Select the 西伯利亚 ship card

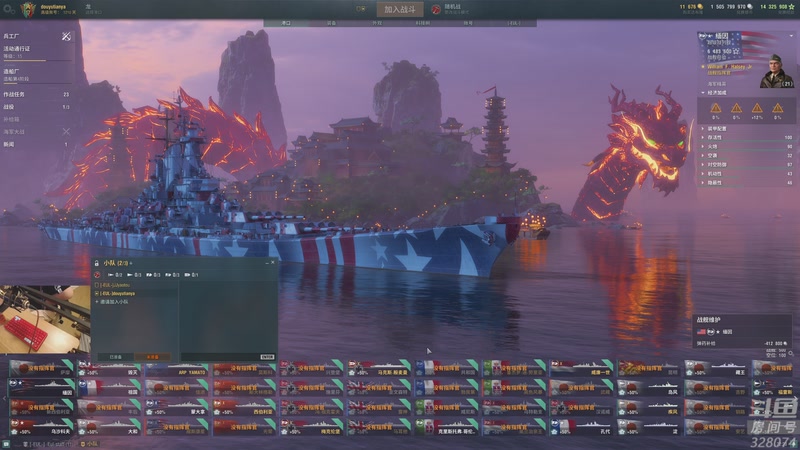click(244, 407)
